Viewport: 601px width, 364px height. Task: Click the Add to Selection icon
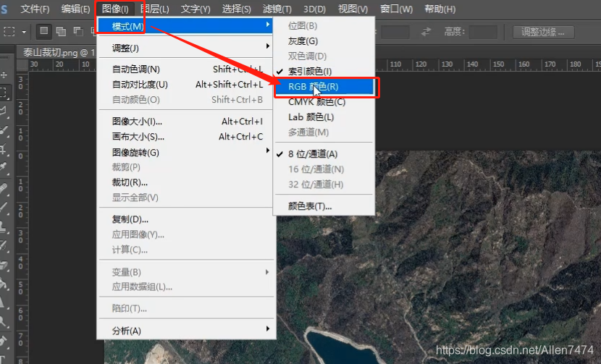pyautogui.click(x=60, y=31)
